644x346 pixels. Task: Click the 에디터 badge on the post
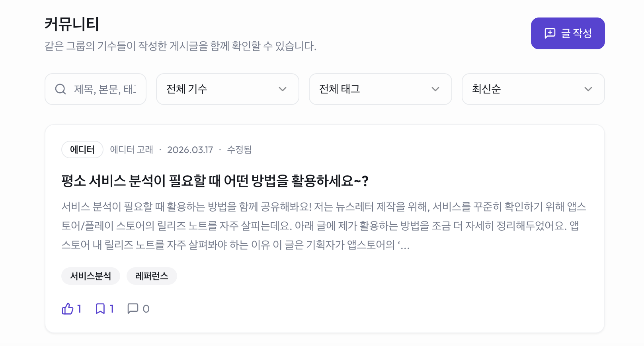[x=82, y=150]
